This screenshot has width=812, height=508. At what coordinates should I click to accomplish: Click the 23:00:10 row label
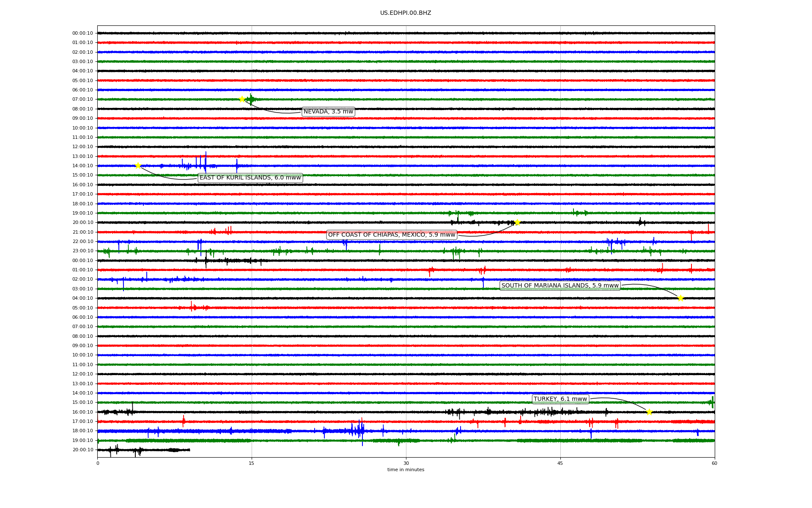(82, 251)
